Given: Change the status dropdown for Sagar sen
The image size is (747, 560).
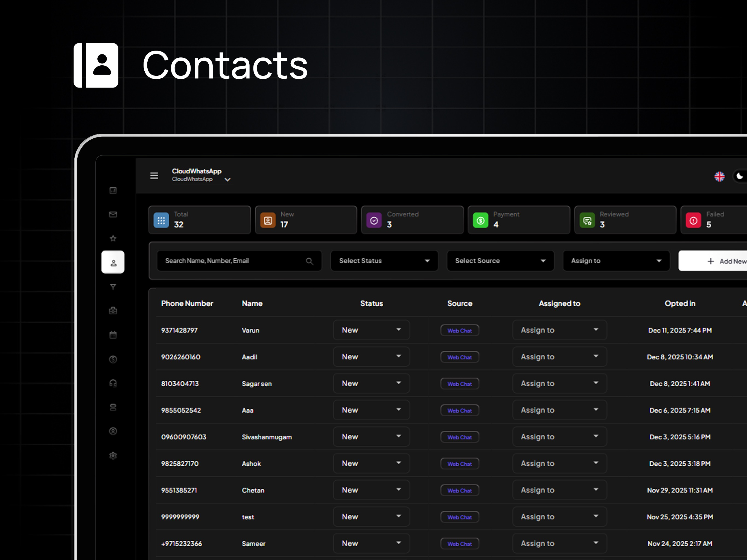Looking at the screenshot, I should [x=372, y=383].
